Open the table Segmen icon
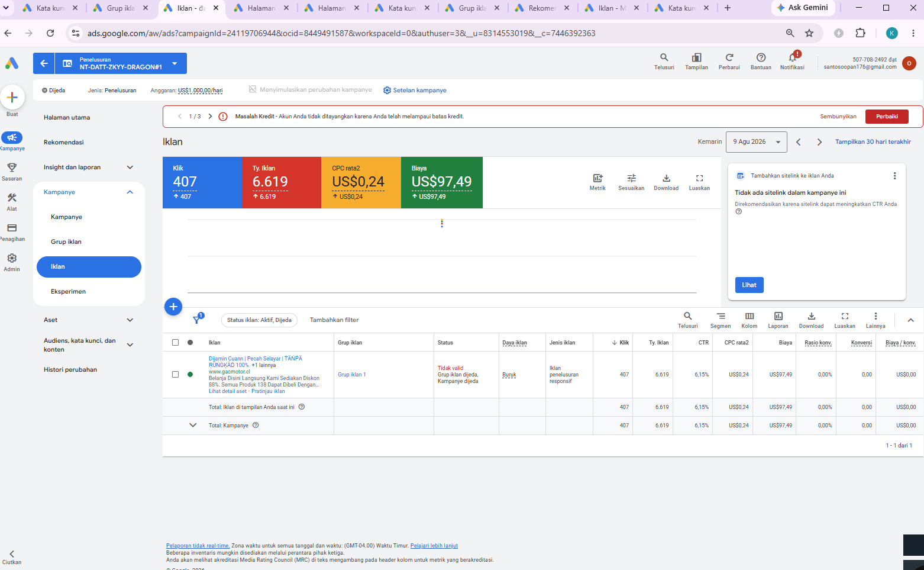 coord(721,316)
